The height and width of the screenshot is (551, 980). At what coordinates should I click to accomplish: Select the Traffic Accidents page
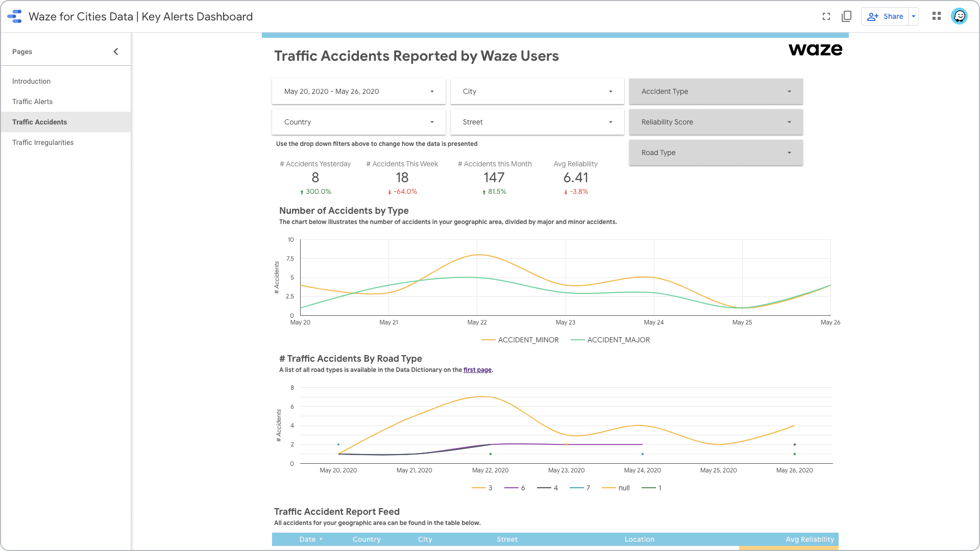tap(65, 122)
